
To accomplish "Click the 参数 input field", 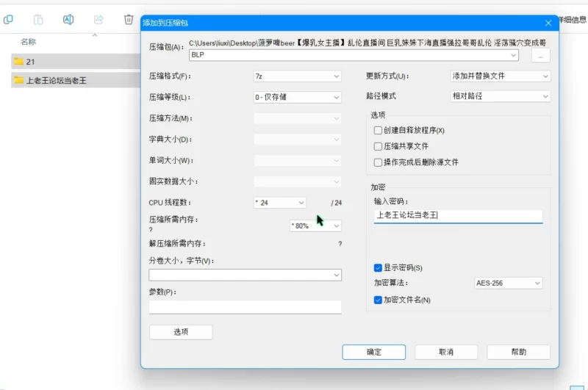I will [245, 307].
